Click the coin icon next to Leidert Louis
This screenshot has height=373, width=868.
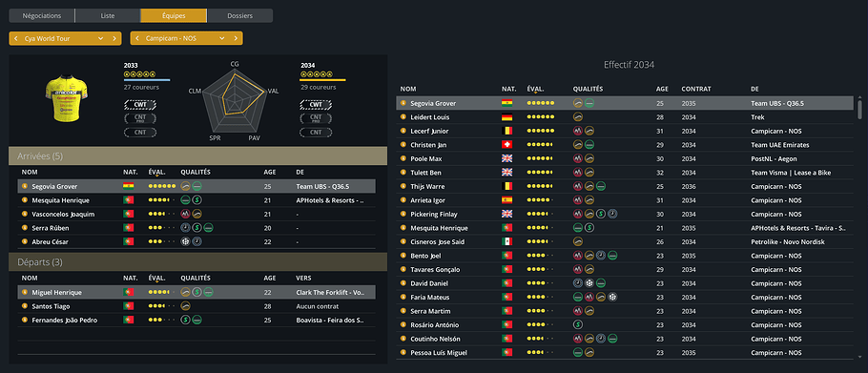pos(403,117)
